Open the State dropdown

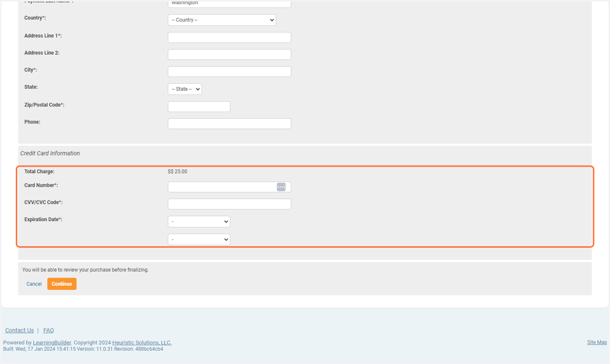point(185,89)
